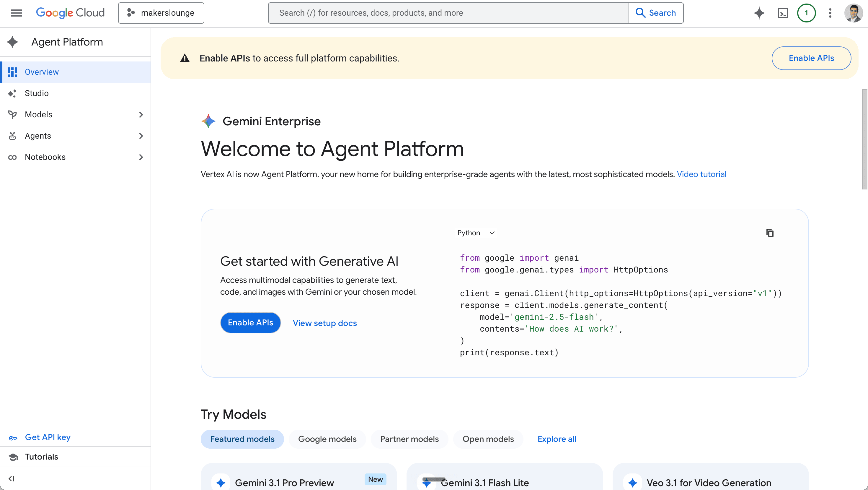
Task: Open Models section in sidebar
Action: [76, 114]
